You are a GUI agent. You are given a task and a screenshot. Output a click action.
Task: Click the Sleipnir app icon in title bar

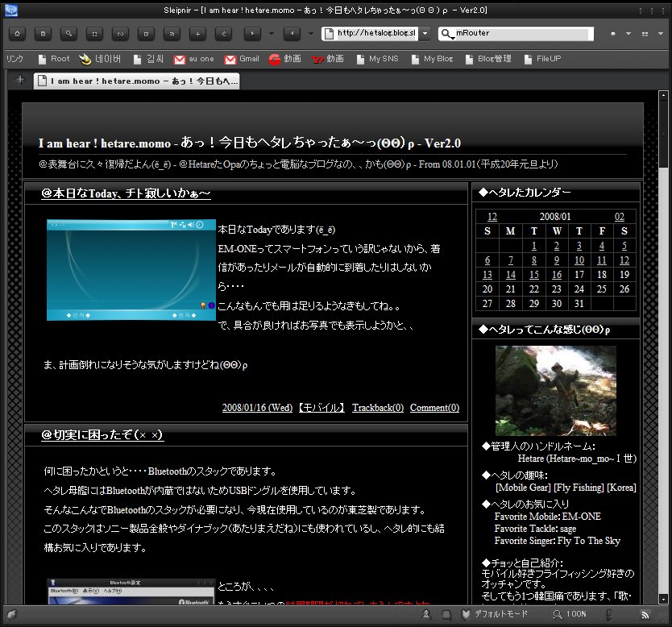coord(10,10)
